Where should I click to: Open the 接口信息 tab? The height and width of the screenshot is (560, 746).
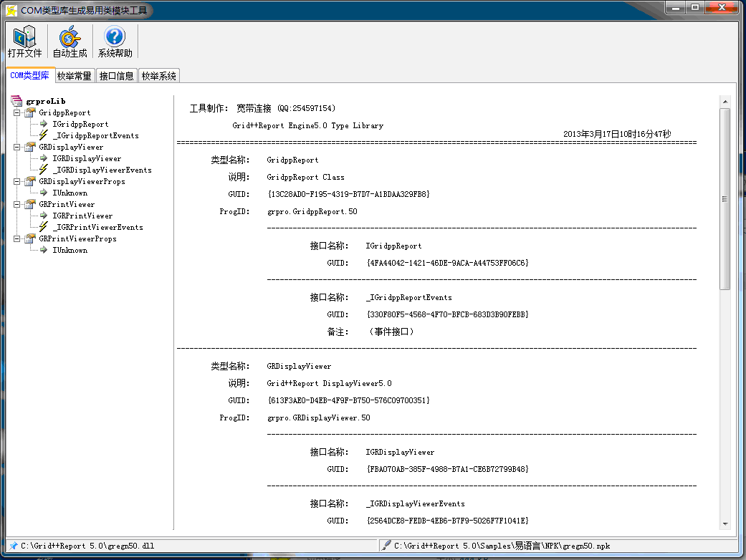coord(117,76)
